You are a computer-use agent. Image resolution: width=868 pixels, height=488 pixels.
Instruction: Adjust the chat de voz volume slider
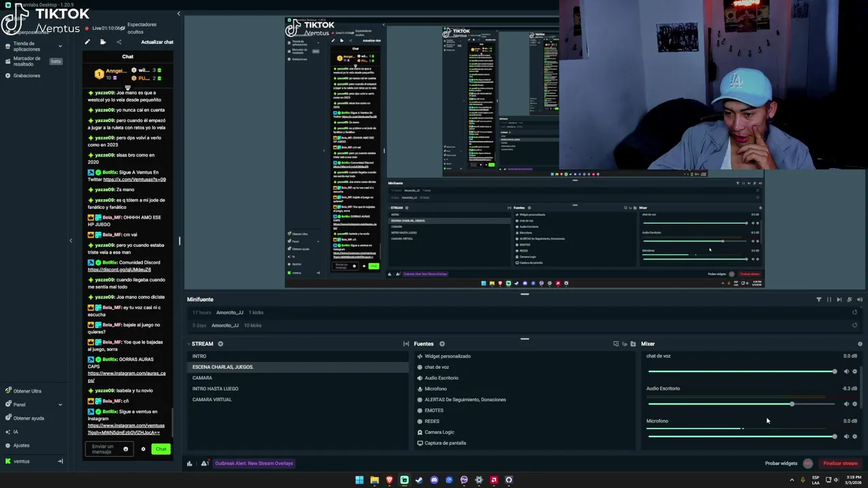tap(741, 371)
